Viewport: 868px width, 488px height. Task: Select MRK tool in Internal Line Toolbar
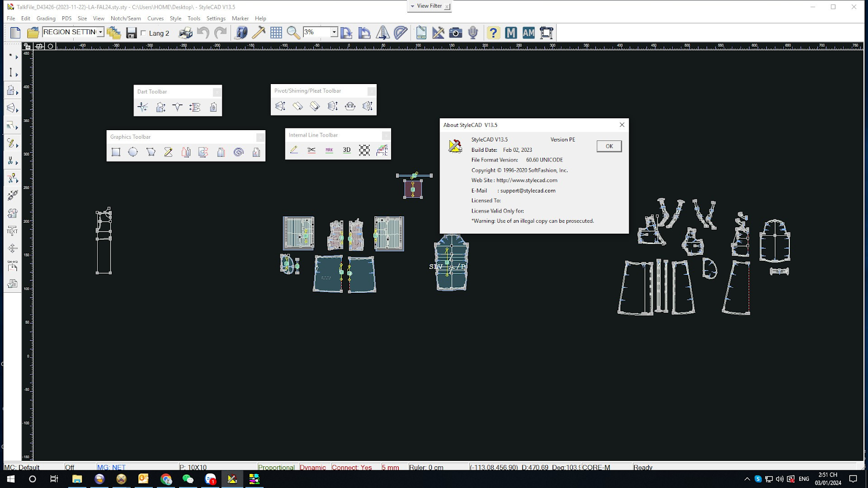click(329, 150)
